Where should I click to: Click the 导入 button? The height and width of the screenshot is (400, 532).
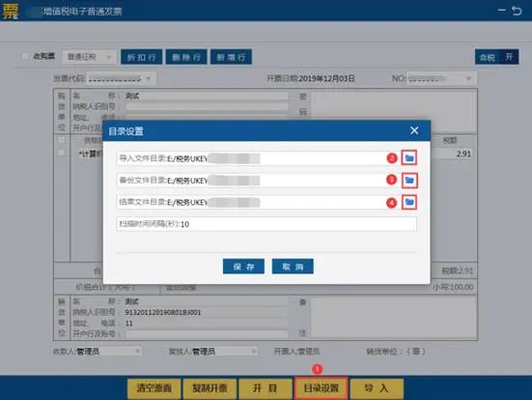click(377, 387)
